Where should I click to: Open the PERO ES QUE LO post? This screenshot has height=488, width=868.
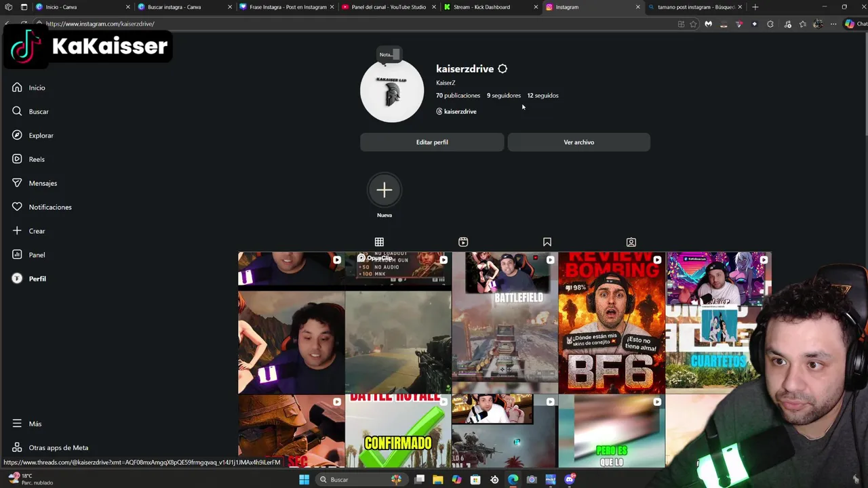click(x=612, y=431)
